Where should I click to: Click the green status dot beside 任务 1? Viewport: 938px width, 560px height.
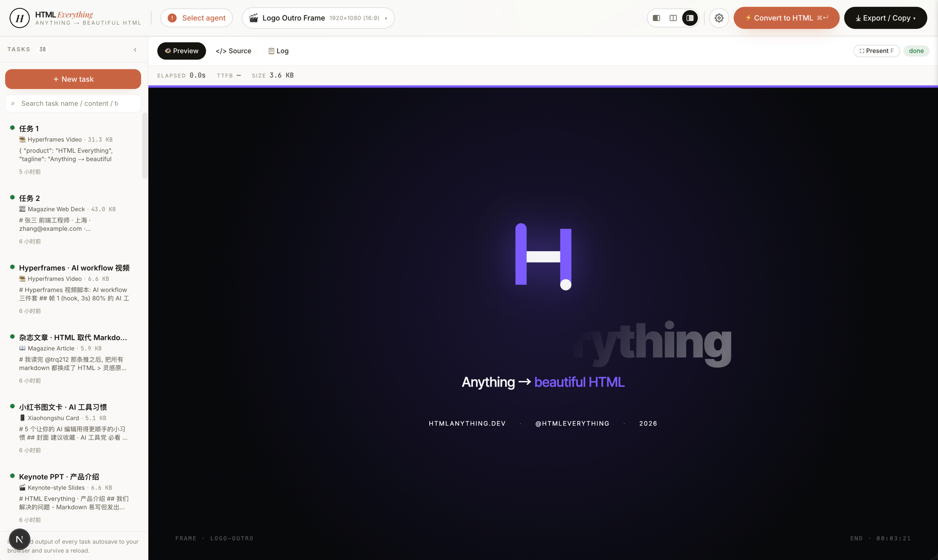pyautogui.click(x=12, y=127)
